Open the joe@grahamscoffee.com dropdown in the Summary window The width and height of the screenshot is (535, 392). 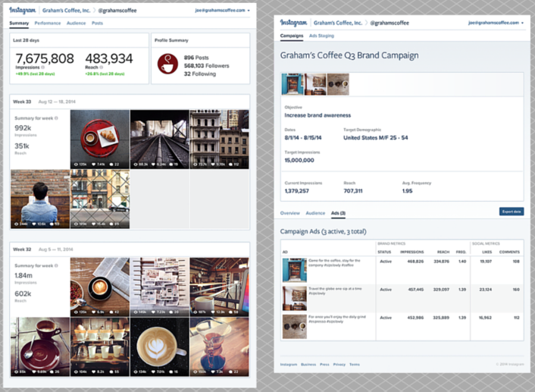(x=222, y=11)
